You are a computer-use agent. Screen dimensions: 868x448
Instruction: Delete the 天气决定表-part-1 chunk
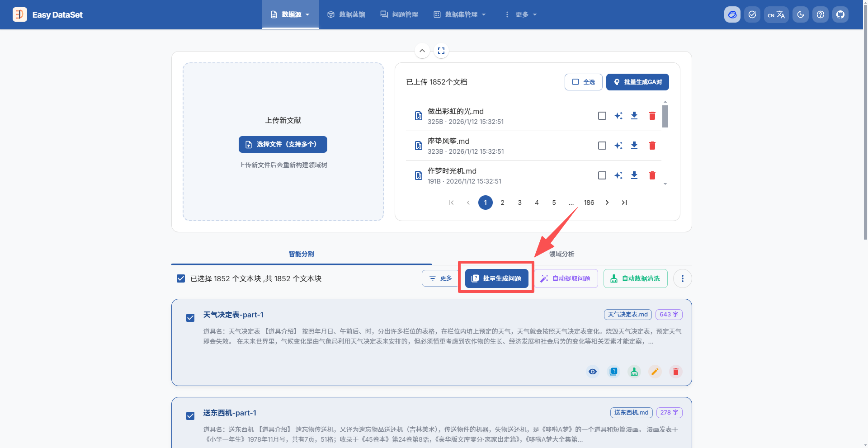(676, 372)
